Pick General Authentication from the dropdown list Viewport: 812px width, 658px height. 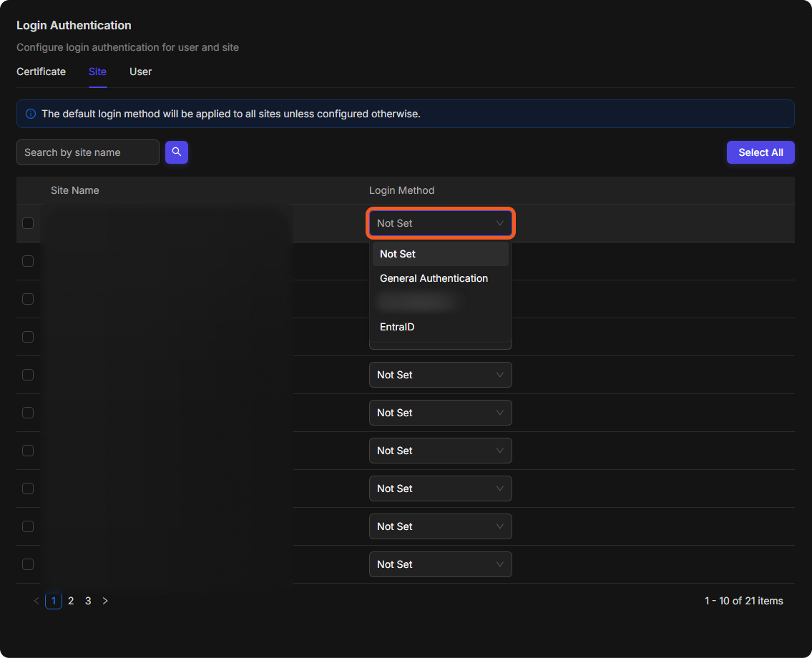pyautogui.click(x=440, y=278)
